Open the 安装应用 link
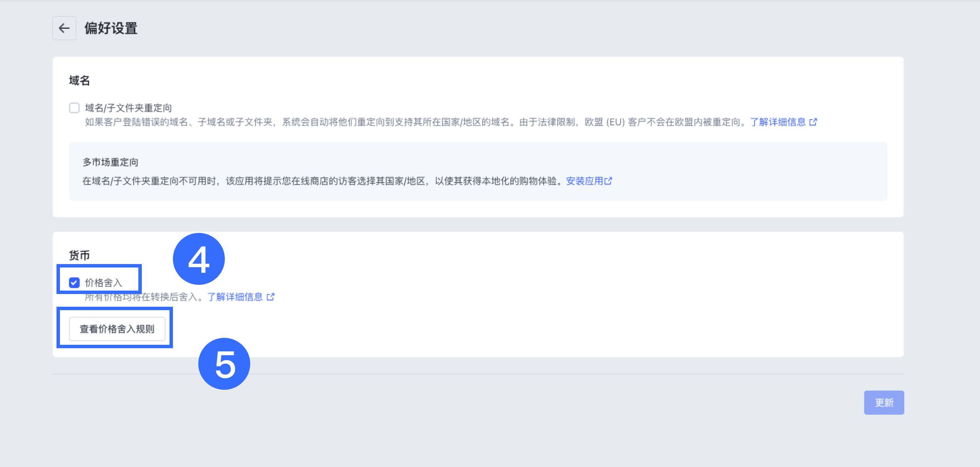This screenshot has height=467, width=980. pos(584,181)
